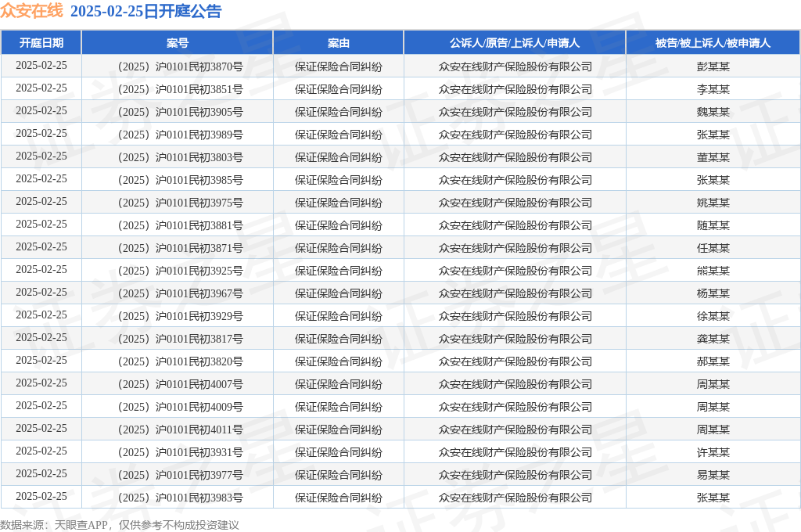Select case number 沪0101民初3929号
The image size is (801, 532).
click(x=181, y=316)
